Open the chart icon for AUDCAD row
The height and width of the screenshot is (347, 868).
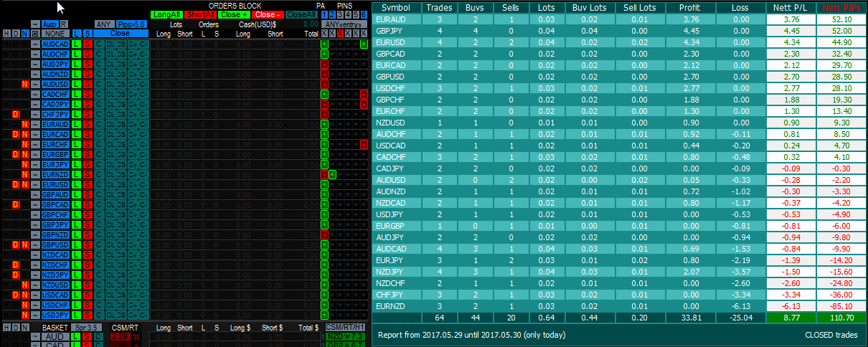pyautogui.click(x=35, y=44)
